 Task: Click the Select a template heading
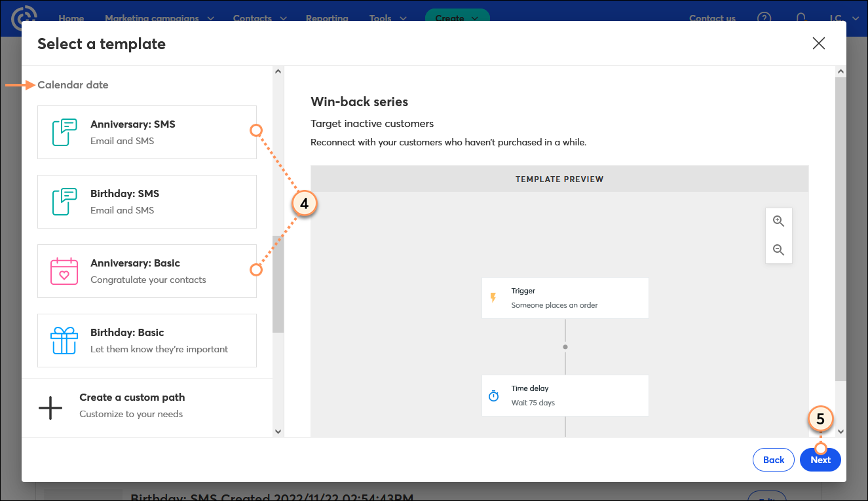tap(102, 44)
